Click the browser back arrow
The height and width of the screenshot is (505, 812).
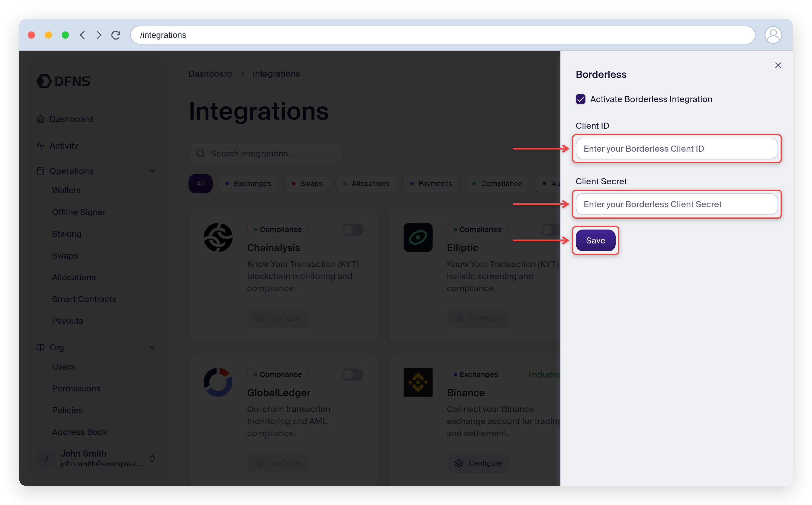82,35
